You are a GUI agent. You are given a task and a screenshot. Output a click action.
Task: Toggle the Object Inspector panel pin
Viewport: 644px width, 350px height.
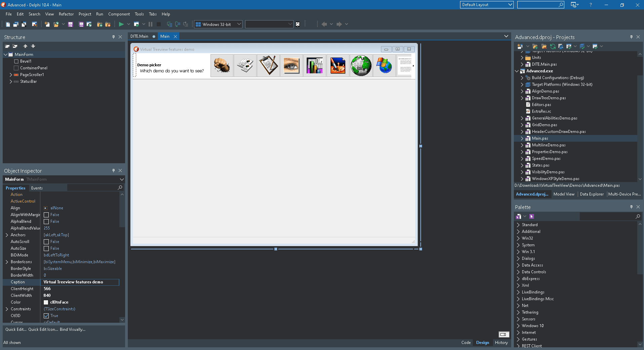click(114, 171)
